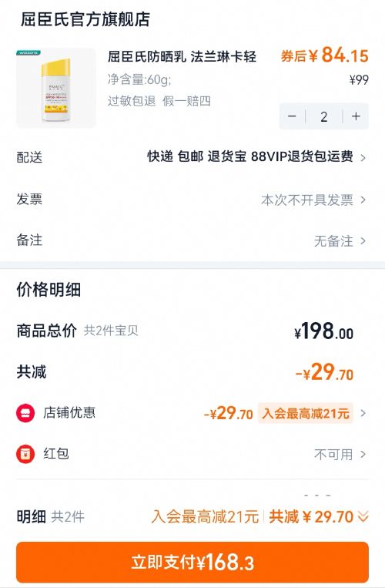Increase quantity with the plus icon

point(356,116)
